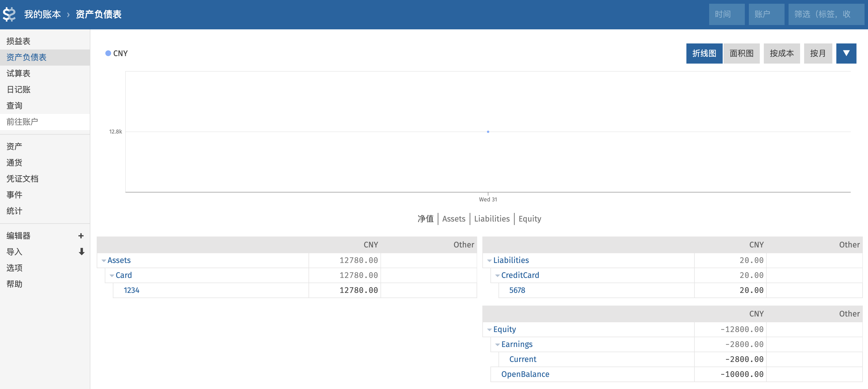
Task: Open 导入 in the sidebar
Action: click(14, 252)
